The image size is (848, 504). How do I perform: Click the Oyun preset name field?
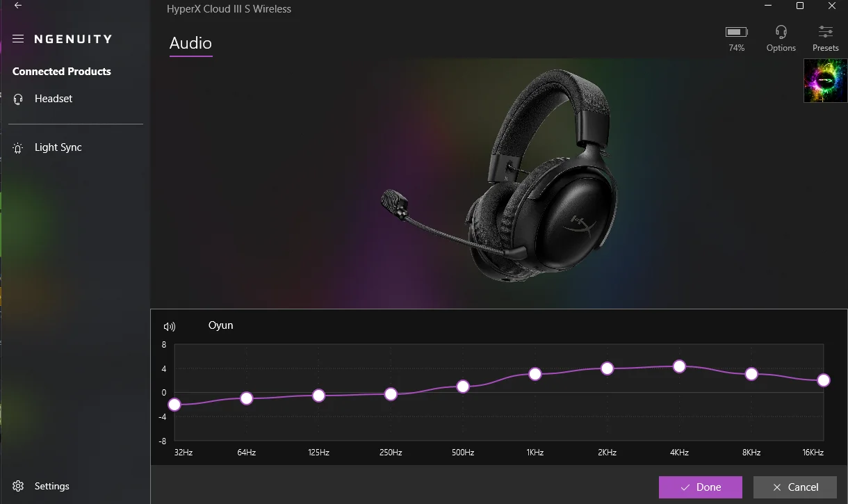[221, 325]
